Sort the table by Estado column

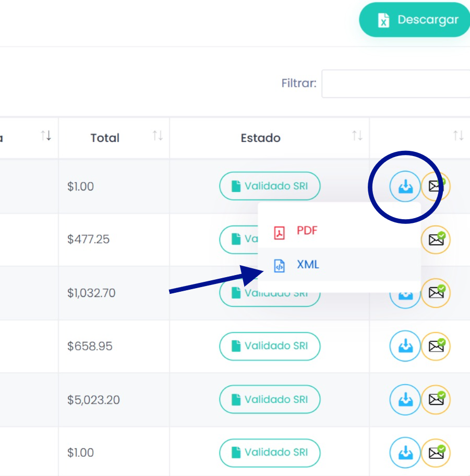pos(357,137)
